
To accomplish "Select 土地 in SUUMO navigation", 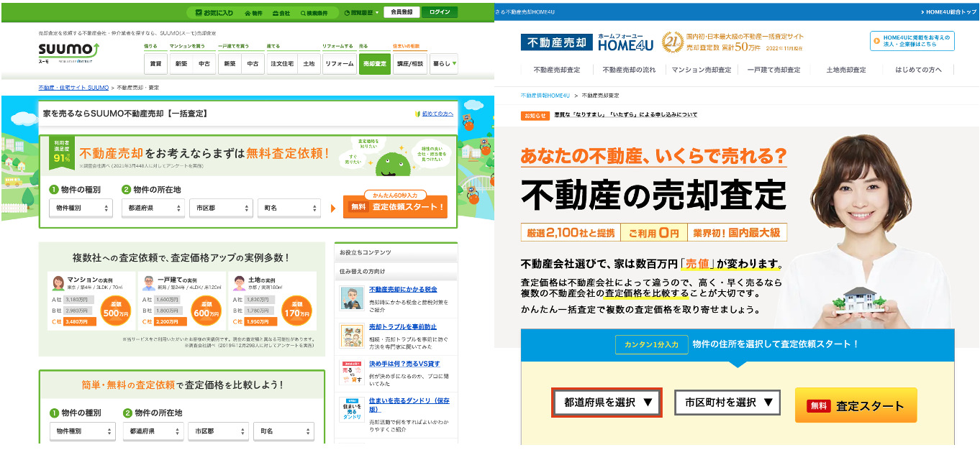I will tap(309, 64).
